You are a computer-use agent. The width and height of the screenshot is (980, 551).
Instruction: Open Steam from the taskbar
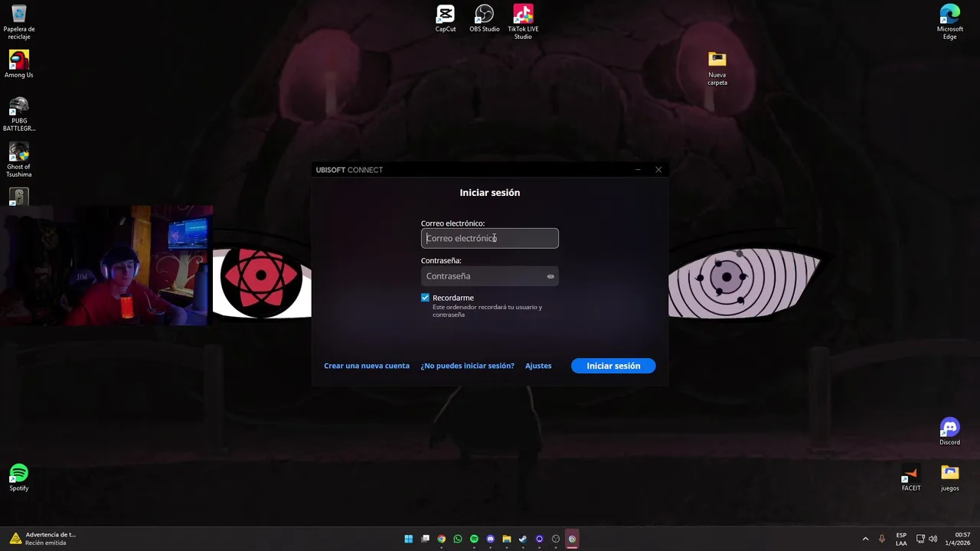(x=523, y=539)
